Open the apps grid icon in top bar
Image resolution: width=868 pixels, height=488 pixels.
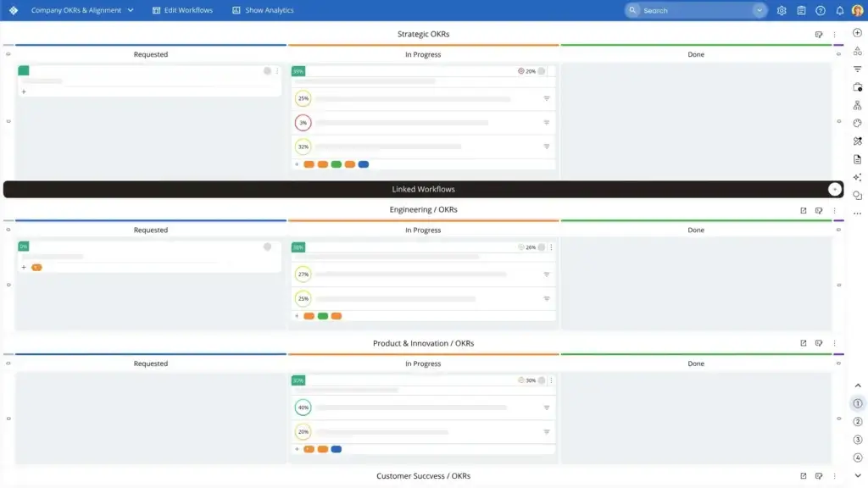(x=800, y=10)
